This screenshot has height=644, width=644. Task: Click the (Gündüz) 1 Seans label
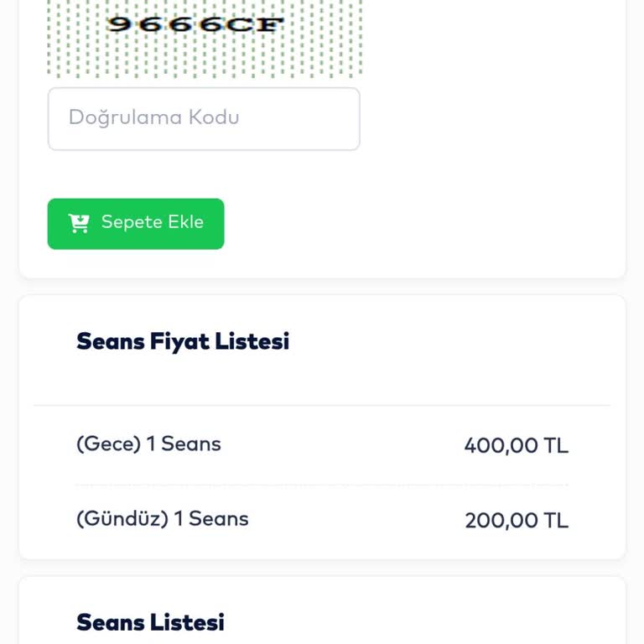click(x=162, y=518)
